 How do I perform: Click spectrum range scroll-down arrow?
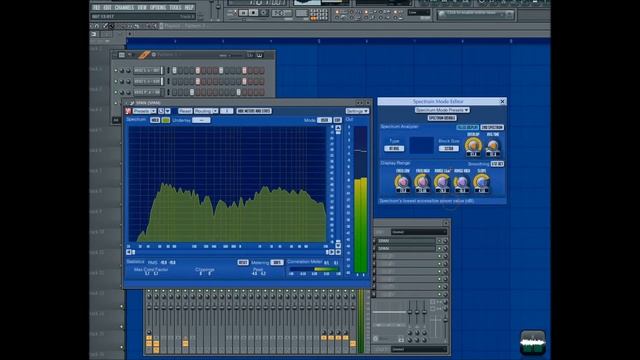click(338, 244)
